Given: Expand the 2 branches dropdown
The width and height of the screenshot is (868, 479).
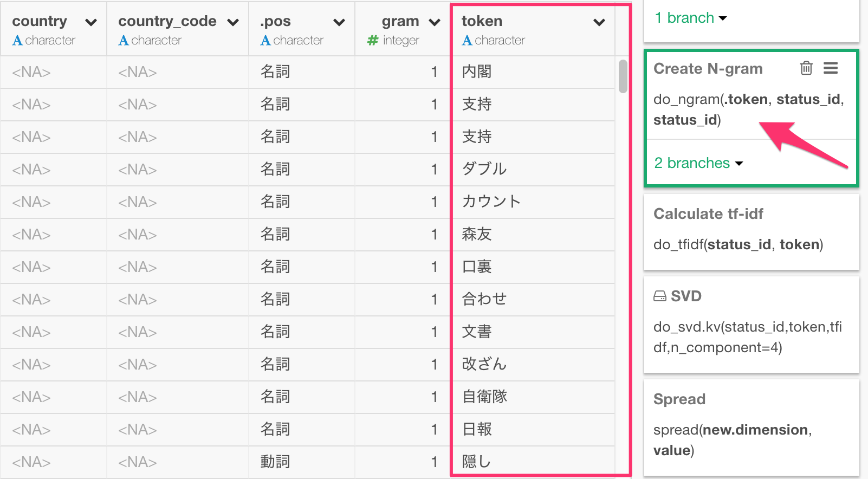Looking at the screenshot, I should click(x=698, y=163).
